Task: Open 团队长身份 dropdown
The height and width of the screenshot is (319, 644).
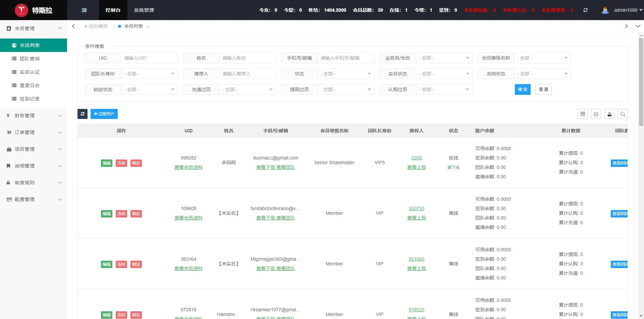Action: (x=149, y=74)
